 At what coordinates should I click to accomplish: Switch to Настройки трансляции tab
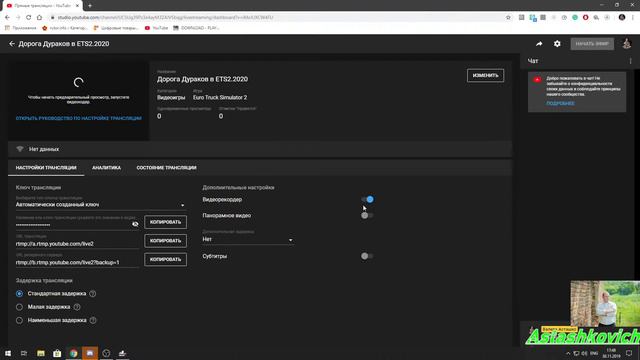46,168
